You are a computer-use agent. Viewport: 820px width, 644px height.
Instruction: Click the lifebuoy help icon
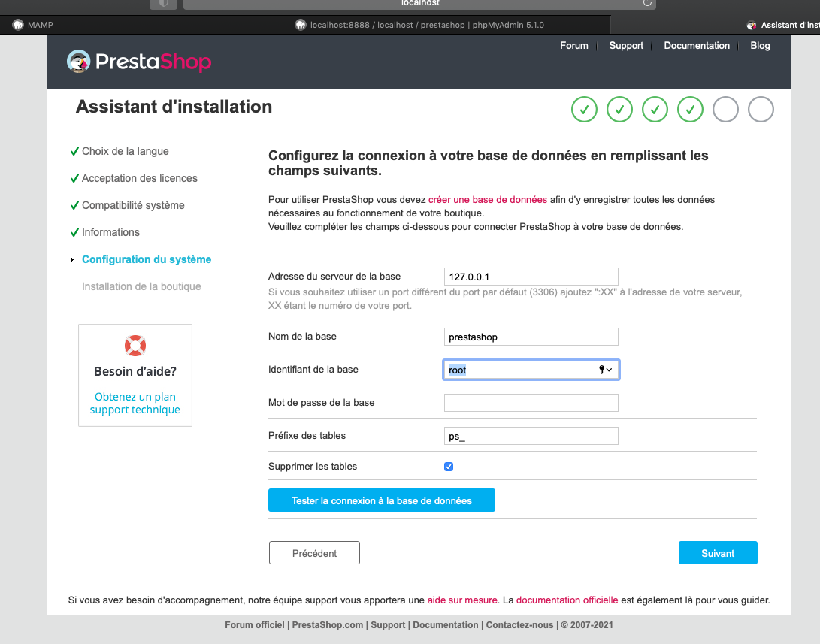[x=135, y=346]
